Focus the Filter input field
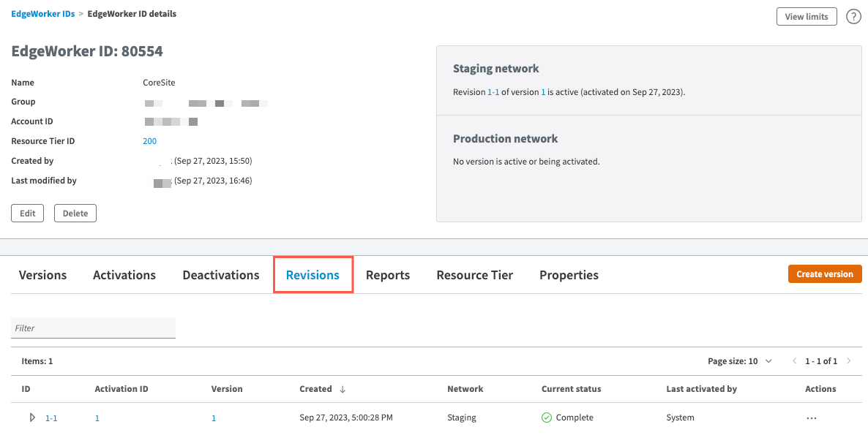868x438 pixels. point(93,328)
